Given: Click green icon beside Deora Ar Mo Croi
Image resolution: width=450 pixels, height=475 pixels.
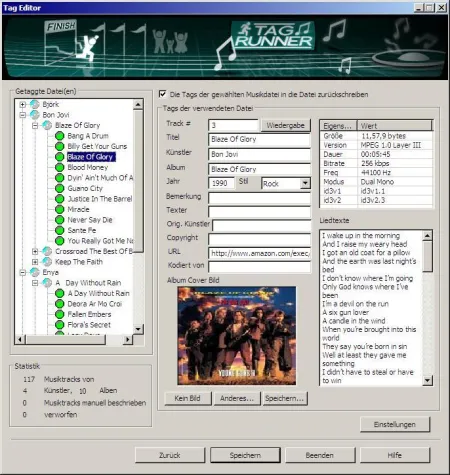Looking at the screenshot, I should pyautogui.click(x=60, y=304).
